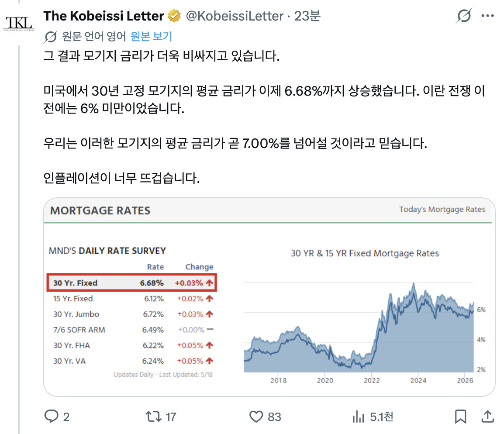The height and width of the screenshot is (434, 504).
Task: Open The Kobeissi Letter display name
Action: click(x=104, y=16)
